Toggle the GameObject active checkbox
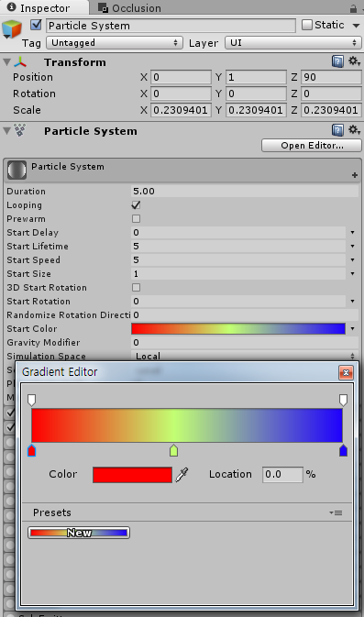 pos(36,25)
